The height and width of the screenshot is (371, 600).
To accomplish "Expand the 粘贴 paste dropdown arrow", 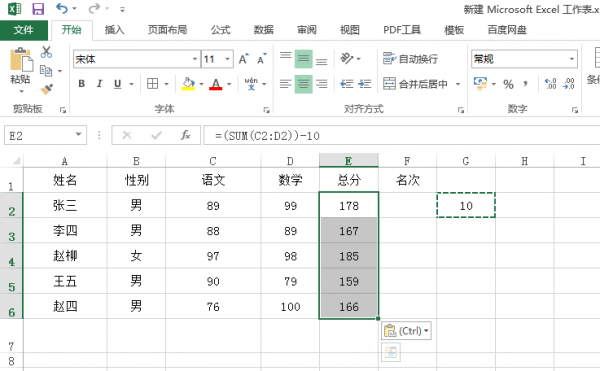I will pyautogui.click(x=21, y=91).
